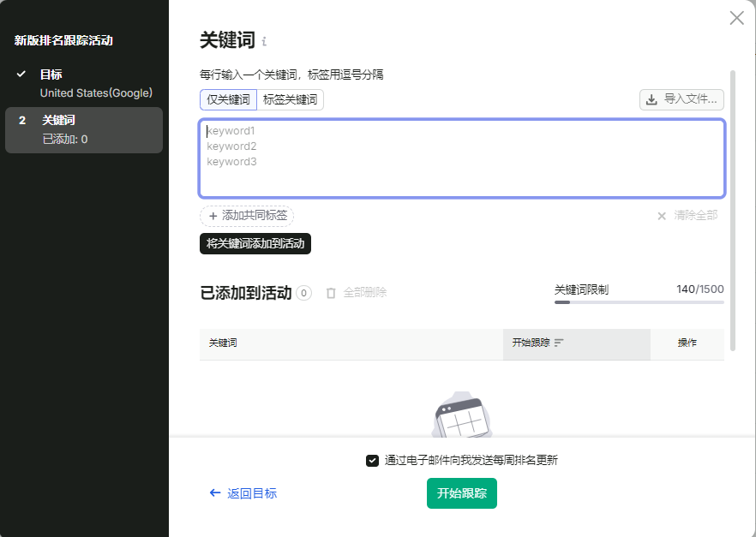Click 将关键词添加到活动 button

pos(255,244)
